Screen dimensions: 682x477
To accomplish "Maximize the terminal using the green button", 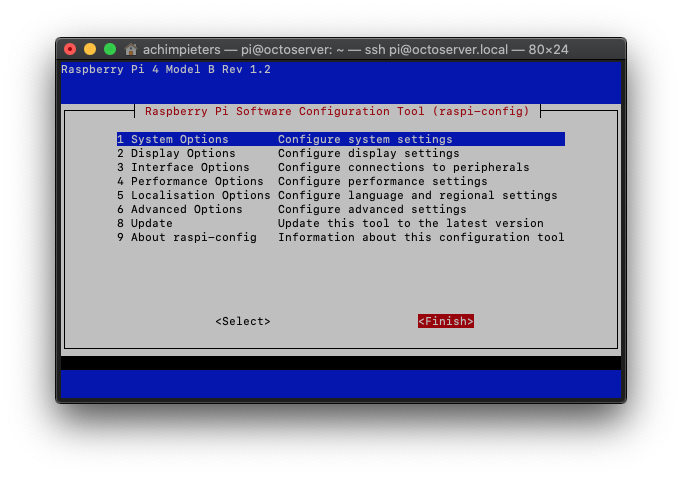I will tap(110, 49).
